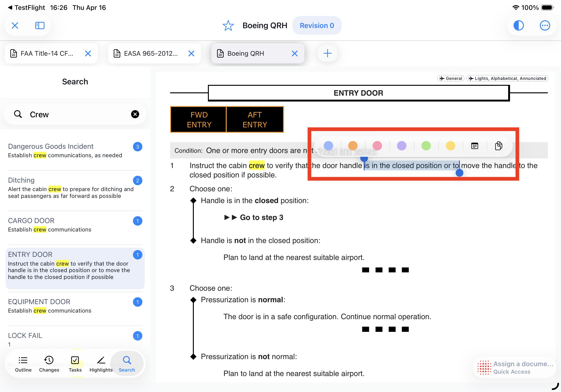The height and width of the screenshot is (392, 561).
Task: Favorite Boeing QRH with the star icon
Action: tap(228, 25)
